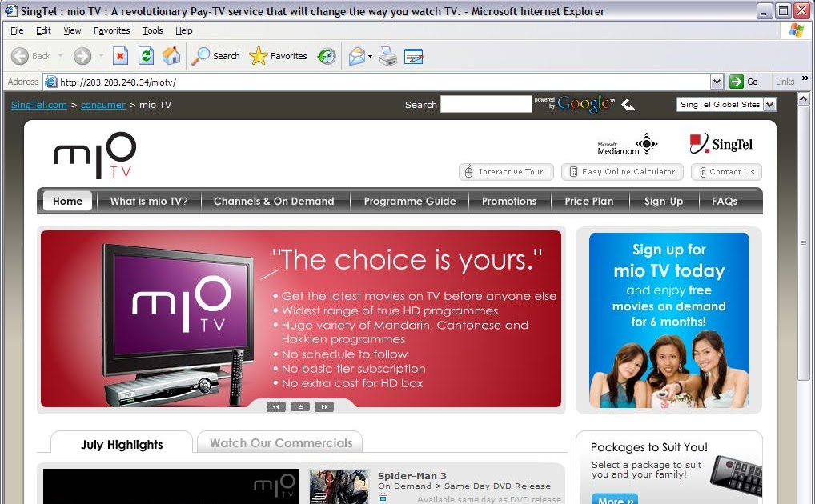Expand the address bar URL history dropdown

(718, 81)
